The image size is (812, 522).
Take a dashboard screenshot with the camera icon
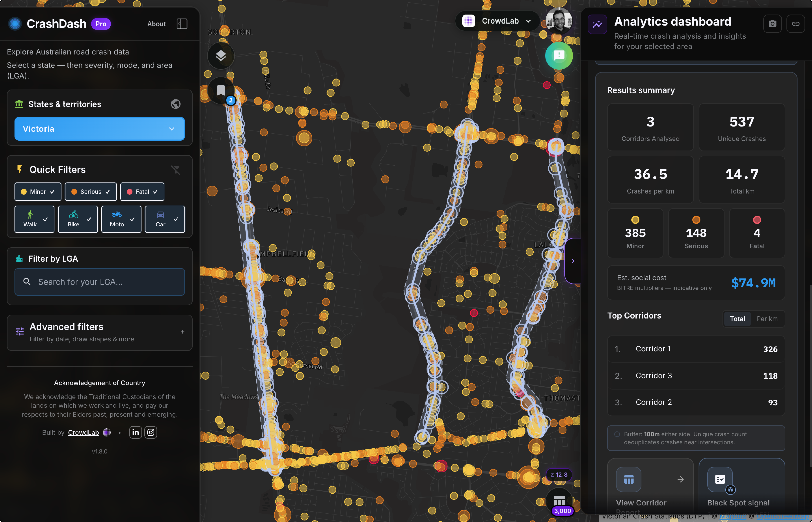pos(772,24)
